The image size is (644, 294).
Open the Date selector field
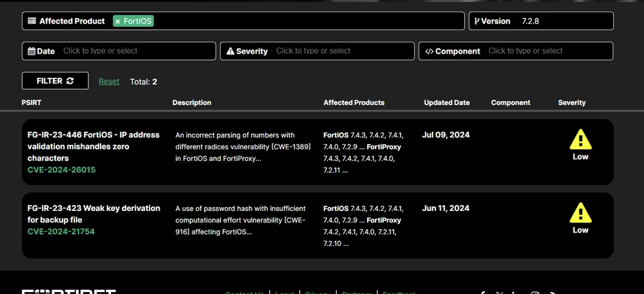click(x=119, y=51)
